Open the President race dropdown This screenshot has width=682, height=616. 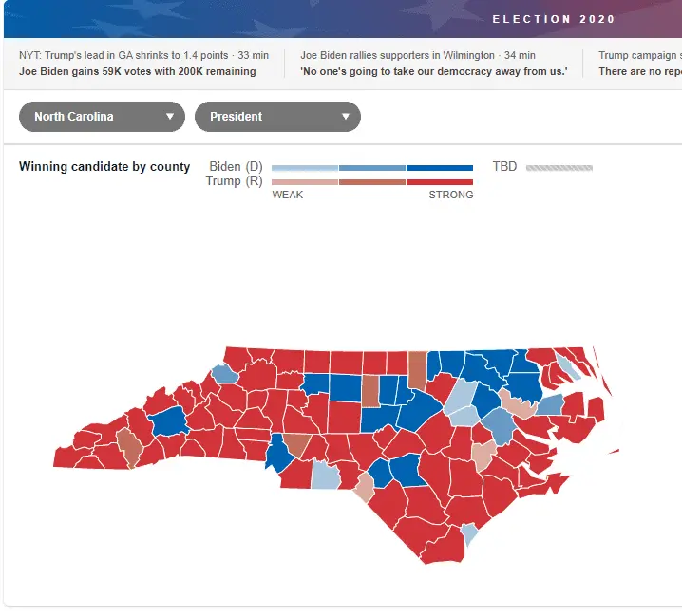coord(277,117)
